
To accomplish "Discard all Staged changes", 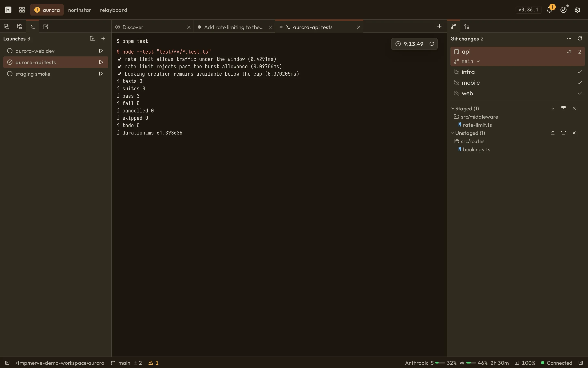I will pyautogui.click(x=574, y=108).
